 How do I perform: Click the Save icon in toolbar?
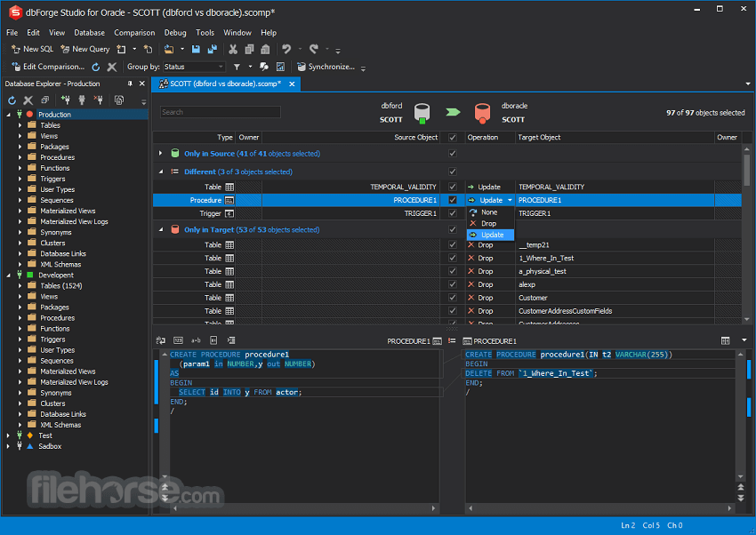click(196, 49)
